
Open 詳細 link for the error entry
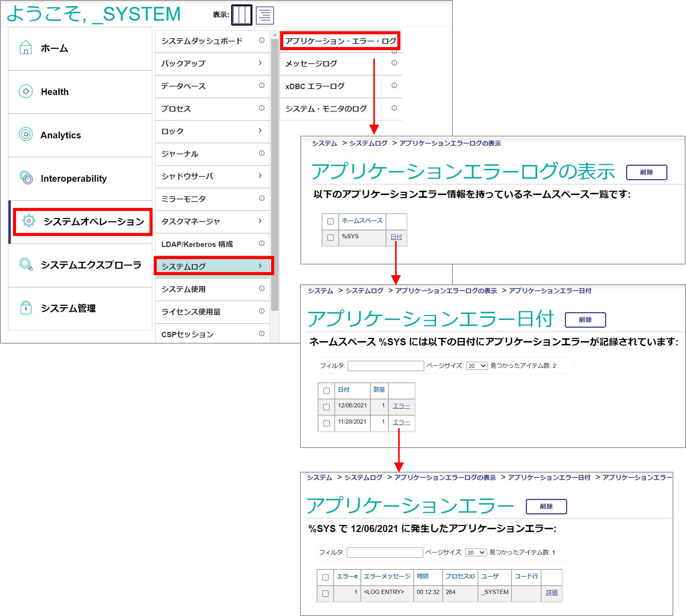click(551, 592)
